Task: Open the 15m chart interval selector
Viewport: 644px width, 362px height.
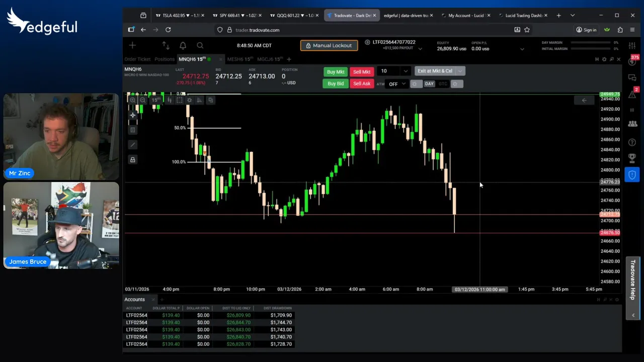Action: tap(155, 100)
